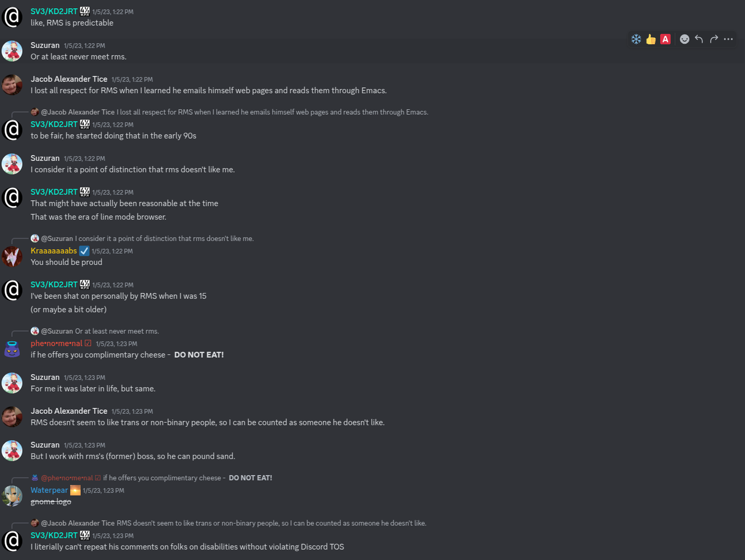Click the red phe•no•me•nal username
This screenshot has height=560, width=745.
(x=56, y=343)
